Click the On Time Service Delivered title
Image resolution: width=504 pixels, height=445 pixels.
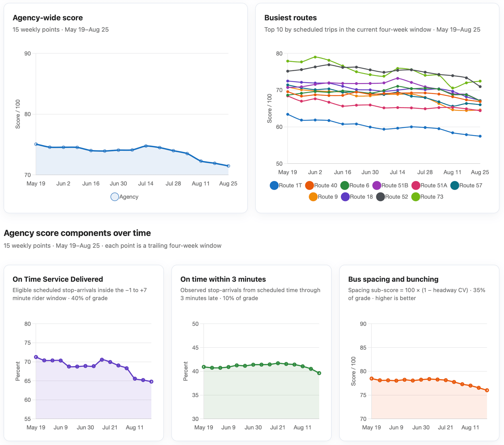point(58,279)
